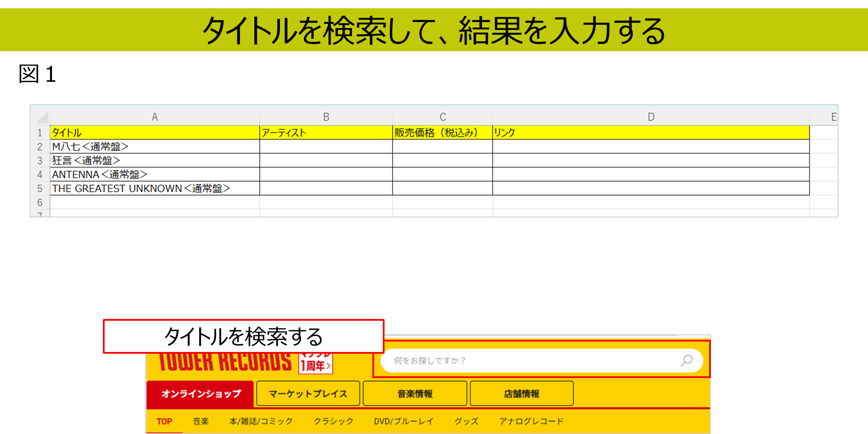
Task: Open the マーケットプレイス tab
Action: [308, 394]
